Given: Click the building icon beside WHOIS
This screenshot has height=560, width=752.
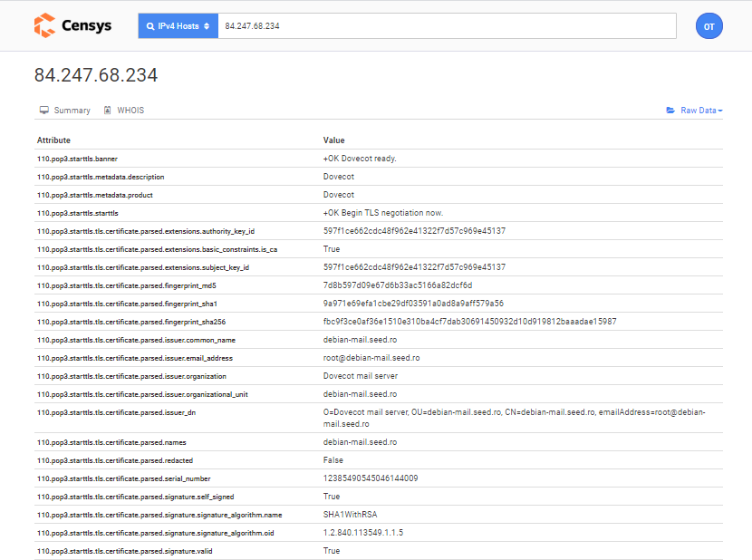Looking at the screenshot, I should pos(108,111).
